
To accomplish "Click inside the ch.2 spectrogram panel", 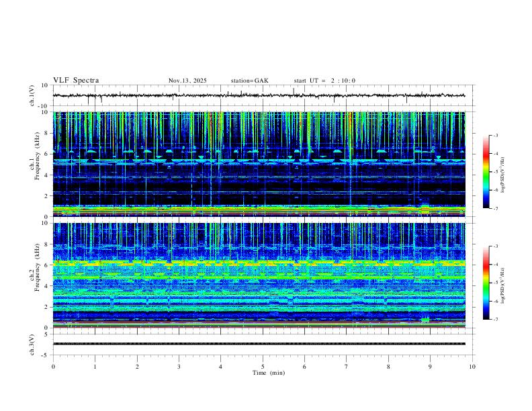I will coord(259,275).
